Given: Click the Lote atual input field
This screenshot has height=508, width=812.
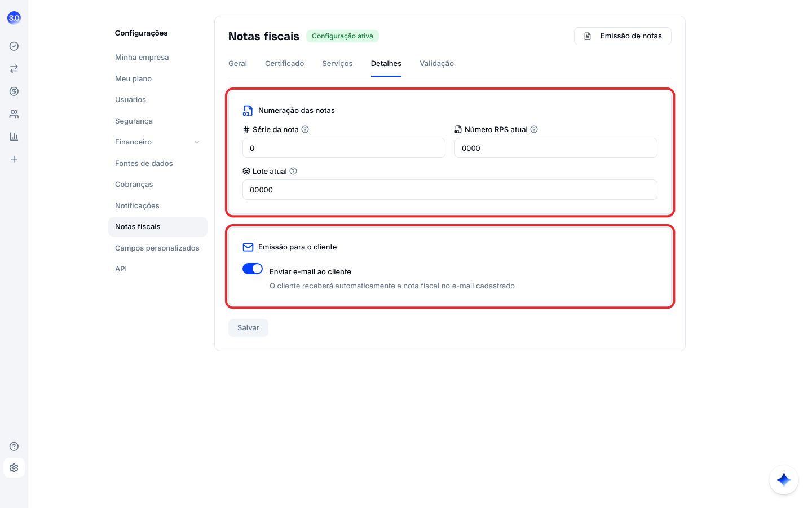Looking at the screenshot, I should pos(450,190).
